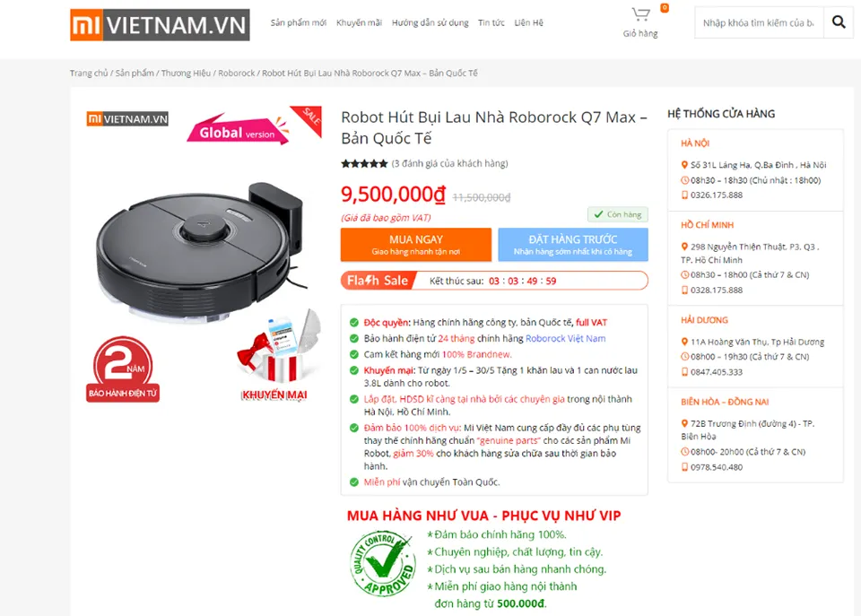Click the five-star rating icons
The height and width of the screenshot is (616, 861).
[x=364, y=163]
